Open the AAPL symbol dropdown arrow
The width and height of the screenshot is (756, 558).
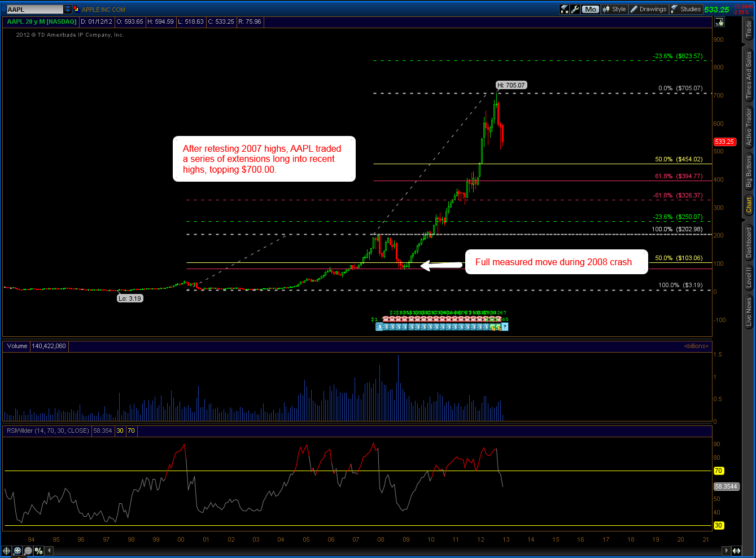(x=68, y=10)
